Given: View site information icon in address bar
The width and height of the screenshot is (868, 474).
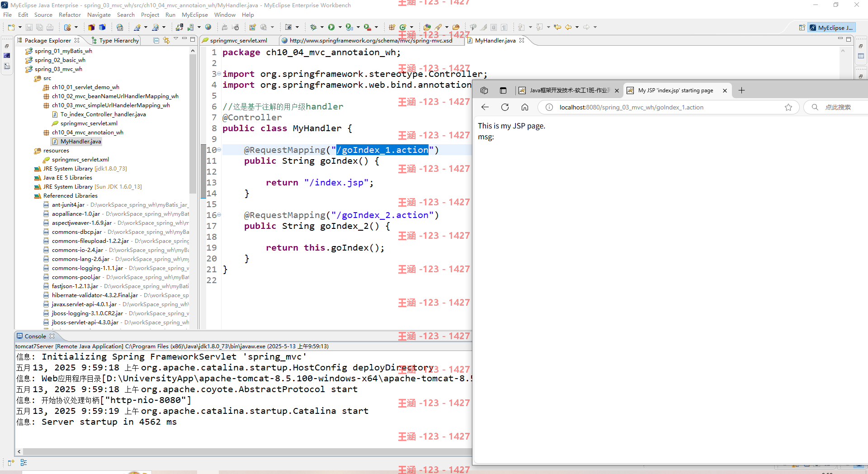Looking at the screenshot, I should tap(549, 107).
